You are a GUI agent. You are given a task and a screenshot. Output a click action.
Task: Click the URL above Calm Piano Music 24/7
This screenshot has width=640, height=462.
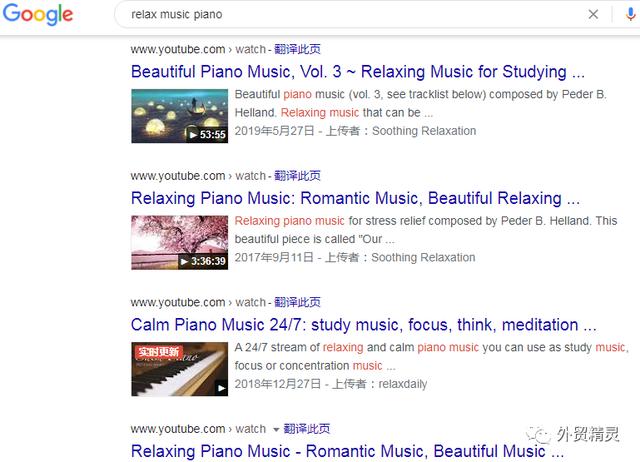pos(198,302)
